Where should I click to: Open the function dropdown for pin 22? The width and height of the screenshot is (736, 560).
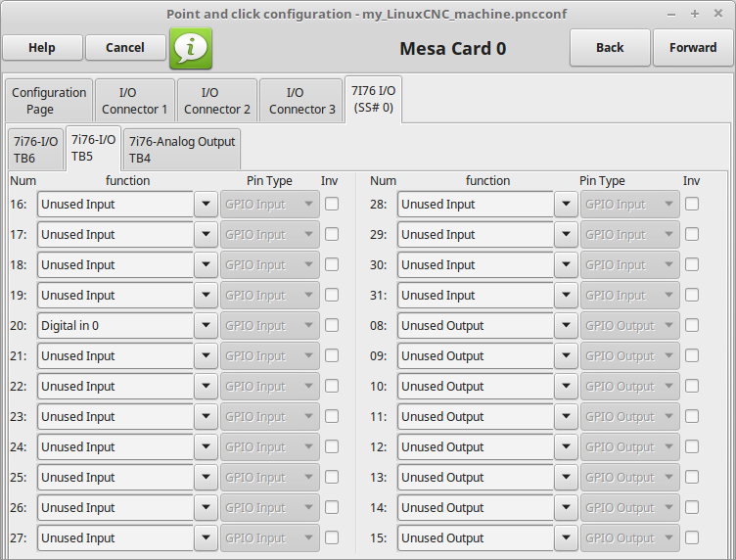[206, 386]
